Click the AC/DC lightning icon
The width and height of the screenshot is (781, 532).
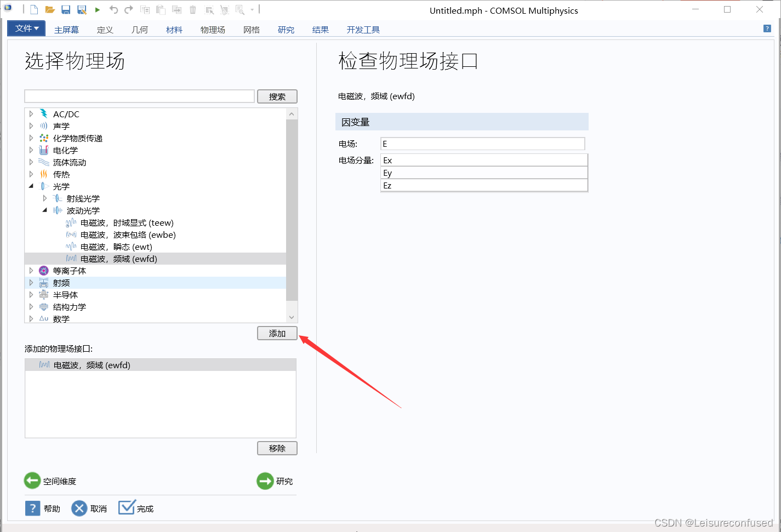coord(44,114)
